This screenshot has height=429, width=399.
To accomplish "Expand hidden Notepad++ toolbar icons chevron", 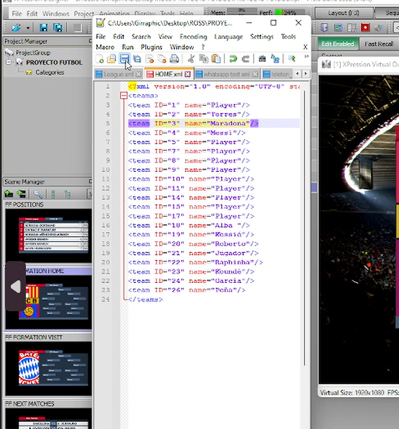I will coord(306,57).
